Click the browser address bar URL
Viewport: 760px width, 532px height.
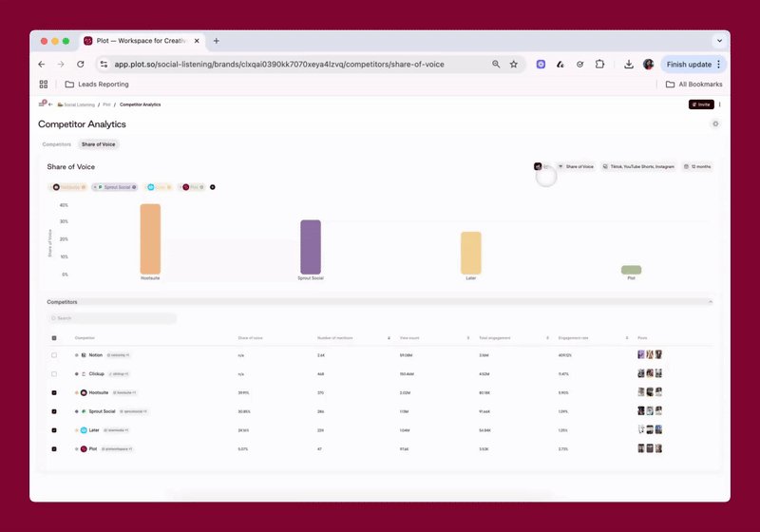(x=279, y=64)
